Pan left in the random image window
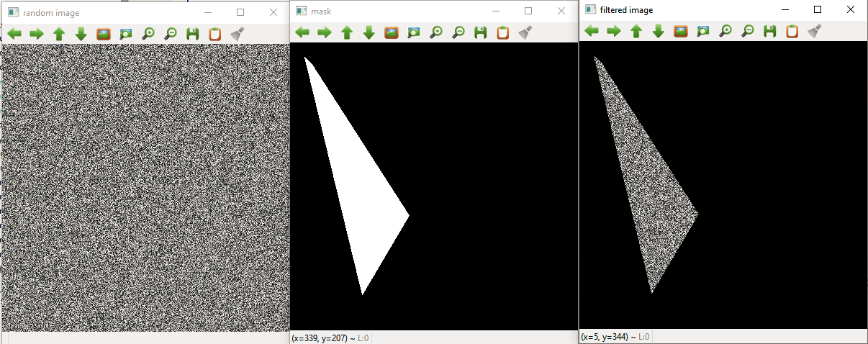 click(14, 33)
